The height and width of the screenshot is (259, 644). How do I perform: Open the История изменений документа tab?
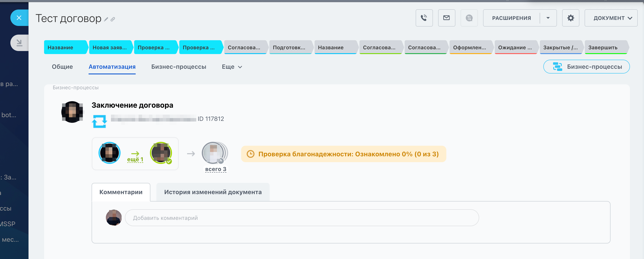pyautogui.click(x=213, y=192)
